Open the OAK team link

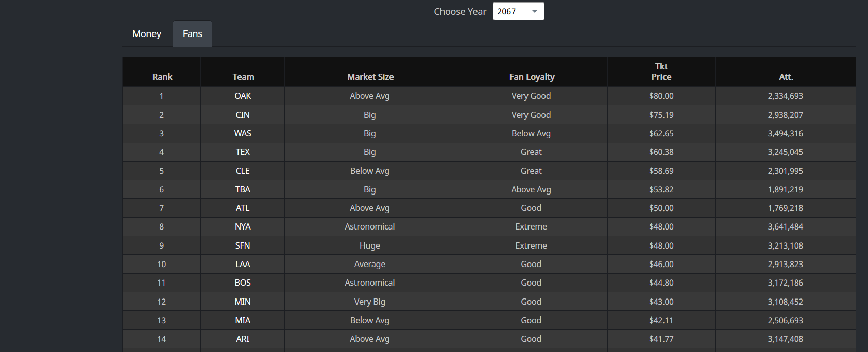(243, 96)
